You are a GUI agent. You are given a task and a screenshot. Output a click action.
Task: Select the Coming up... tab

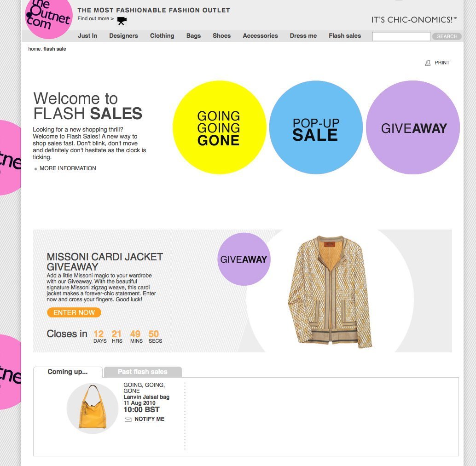click(x=68, y=372)
